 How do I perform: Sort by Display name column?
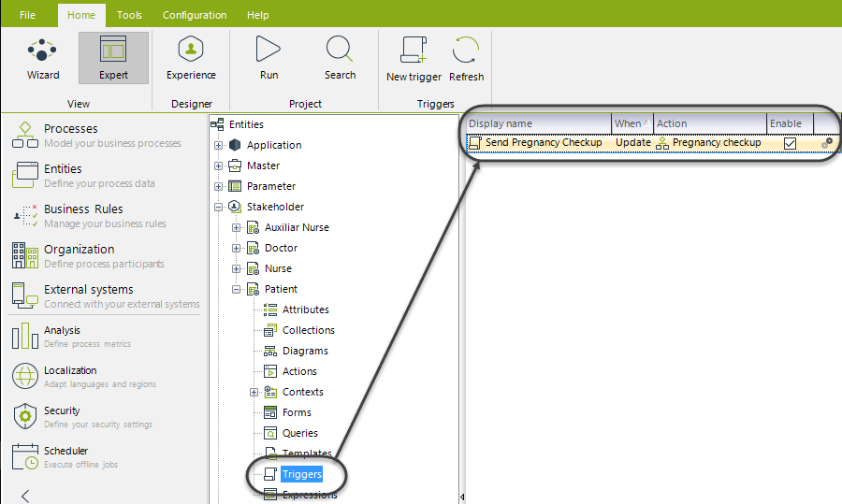[539, 123]
